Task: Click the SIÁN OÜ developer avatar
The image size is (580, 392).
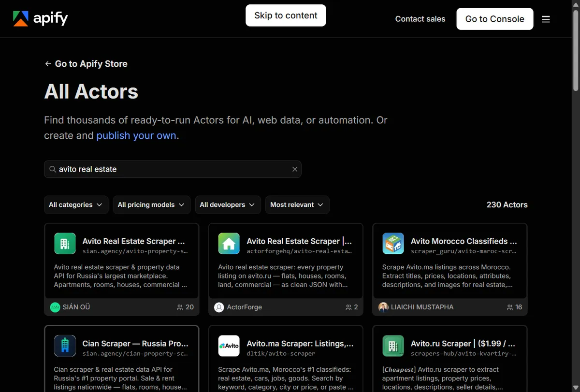Action: click(x=55, y=307)
